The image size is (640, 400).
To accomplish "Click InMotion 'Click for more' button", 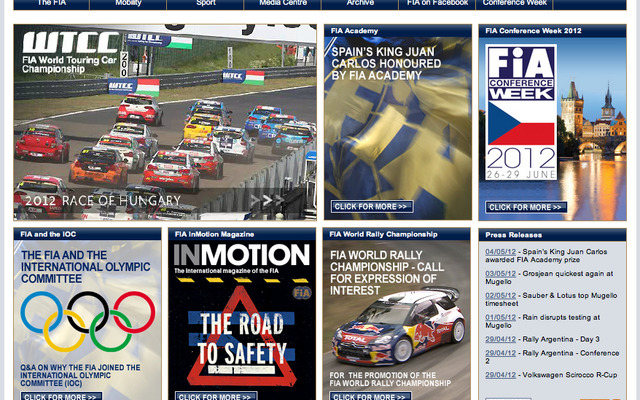I will pos(216,396).
